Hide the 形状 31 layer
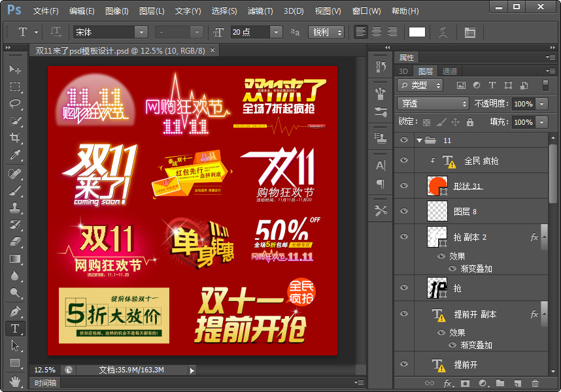 point(404,186)
